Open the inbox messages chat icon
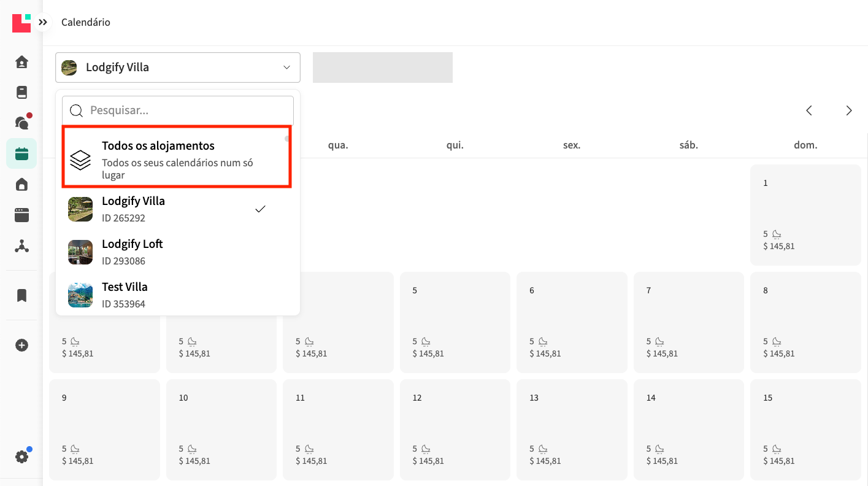 [x=21, y=123]
